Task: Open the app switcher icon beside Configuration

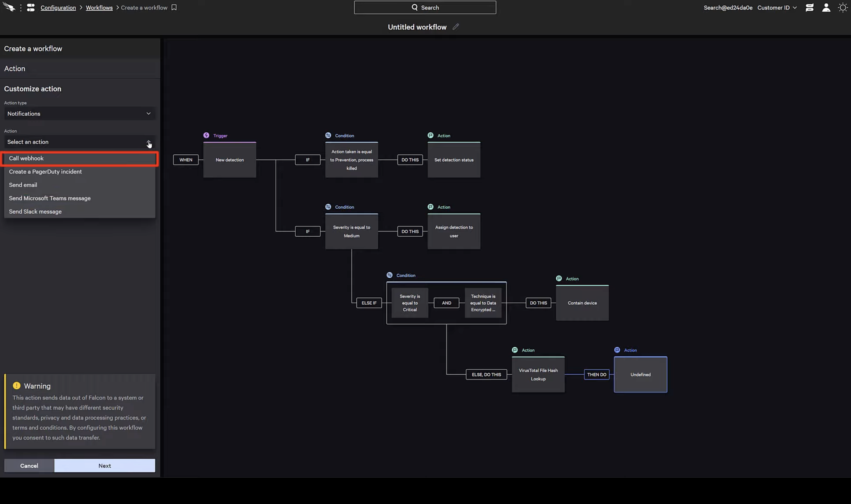Action: (31, 8)
